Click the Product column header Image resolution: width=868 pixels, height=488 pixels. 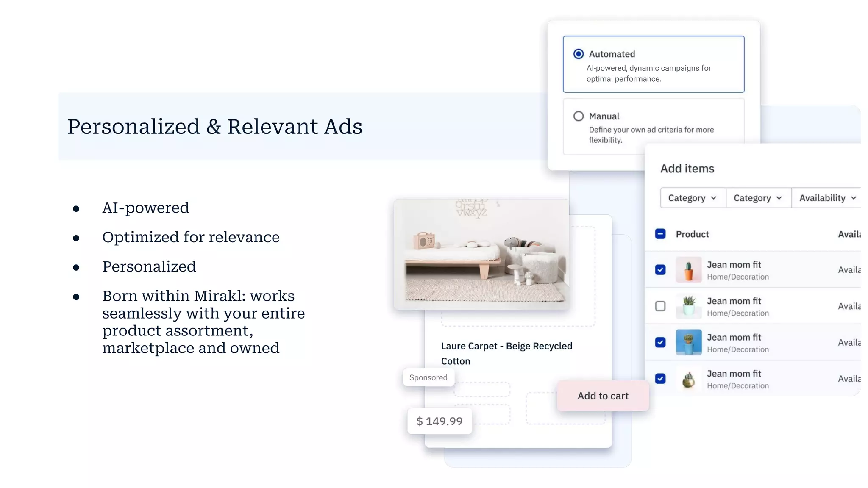pyautogui.click(x=692, y=234)
